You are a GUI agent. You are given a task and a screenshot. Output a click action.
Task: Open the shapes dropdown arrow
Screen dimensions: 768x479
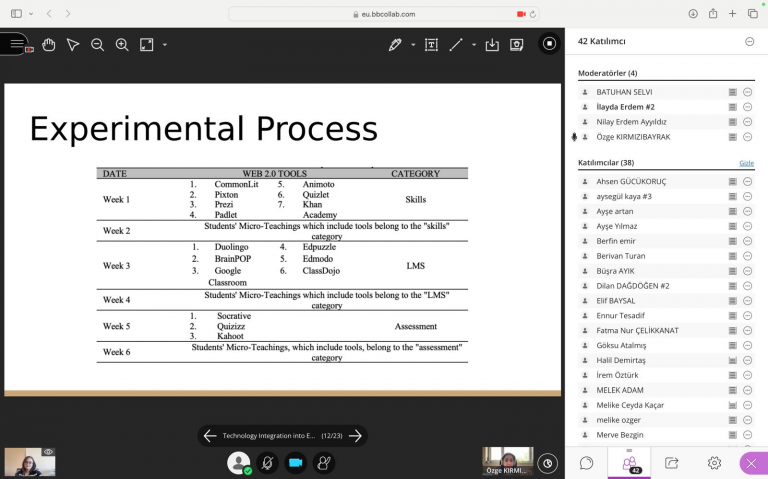(x=474, y=45)
